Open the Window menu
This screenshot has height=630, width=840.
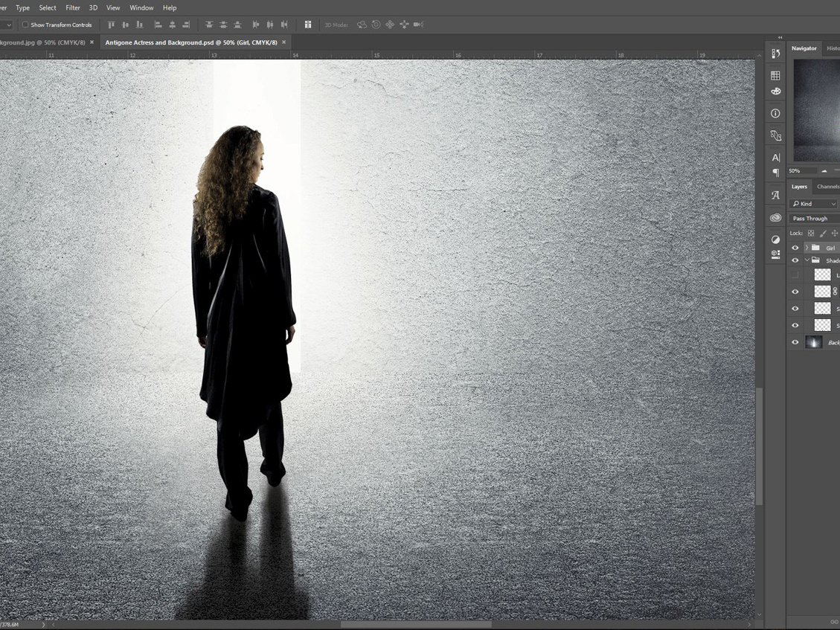141,7
